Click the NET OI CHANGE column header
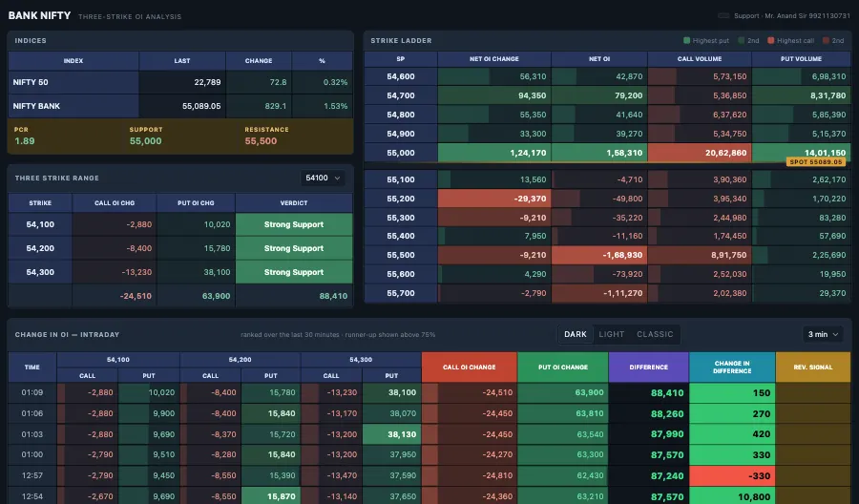 pyautogui.click(x=494, y=58)
